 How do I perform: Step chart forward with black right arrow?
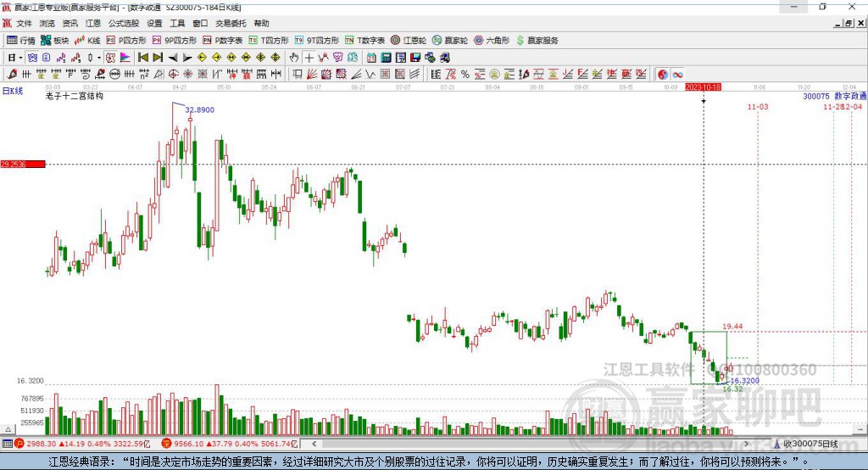187,58
